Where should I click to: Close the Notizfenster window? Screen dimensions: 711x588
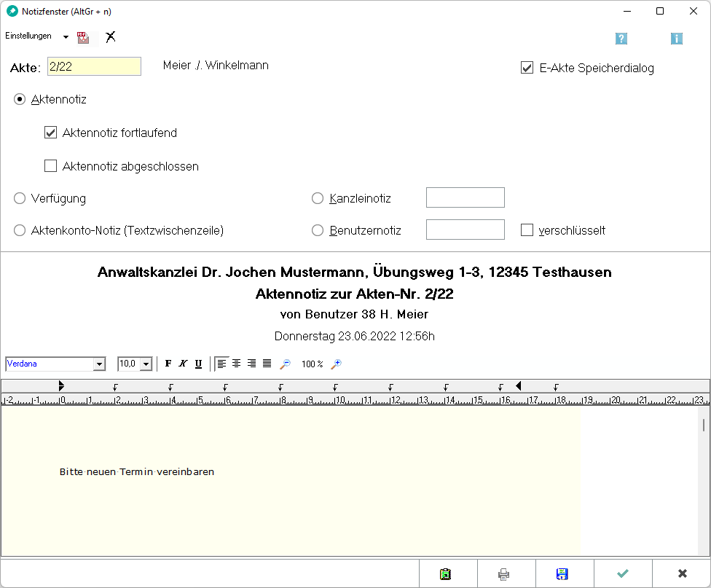694,12
